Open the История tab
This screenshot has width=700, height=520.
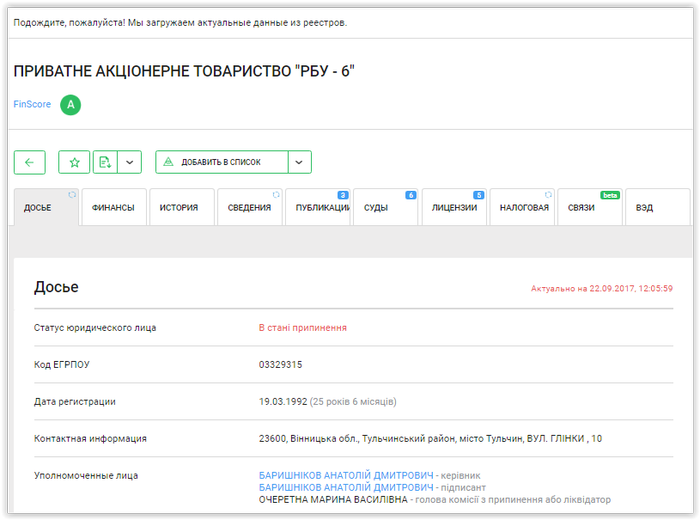coord(182,208)
